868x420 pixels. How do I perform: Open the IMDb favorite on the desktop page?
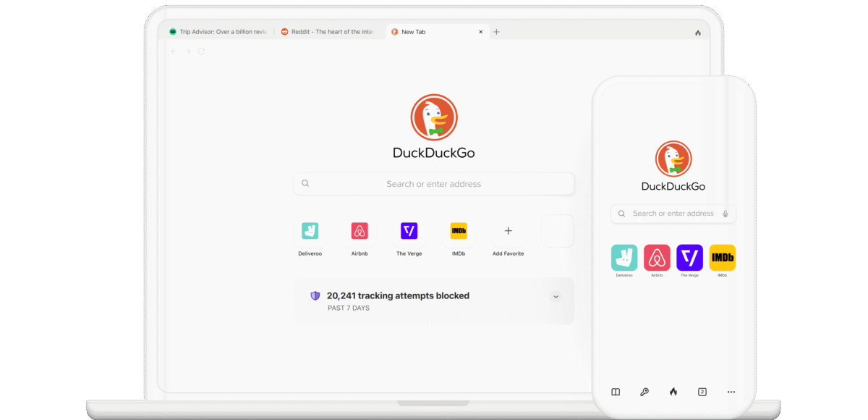click(x=458, y=231)
